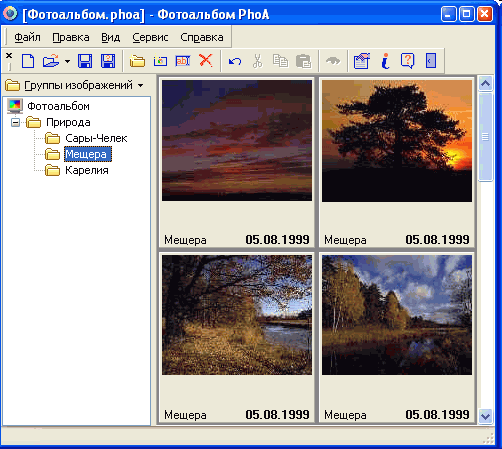This screenshot has height=449, width=502.
Task: Select the autumn river thumbnail
Action: click(237, 315)
